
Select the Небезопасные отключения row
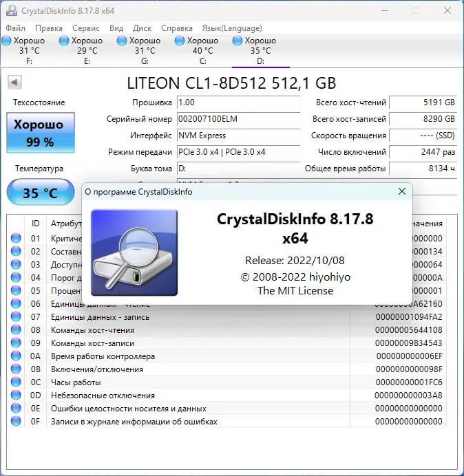[x=226, y=396]
